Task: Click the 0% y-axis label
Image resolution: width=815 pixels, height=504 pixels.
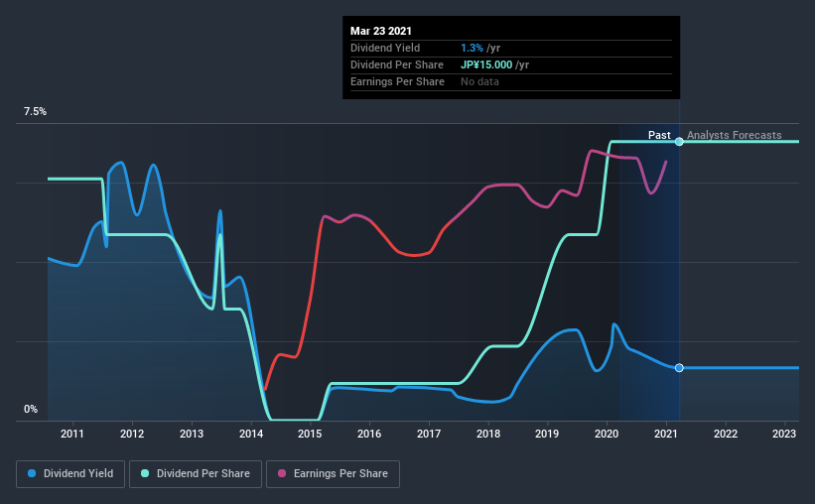Action: click(31, 410)
